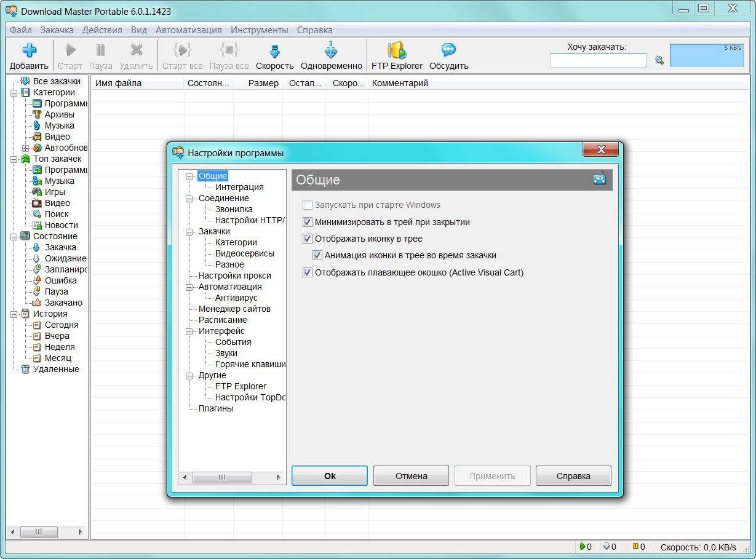The image size is (756, 559).
Task: Launch FTP Explorer from the toolbar
Action: [397, 50]
